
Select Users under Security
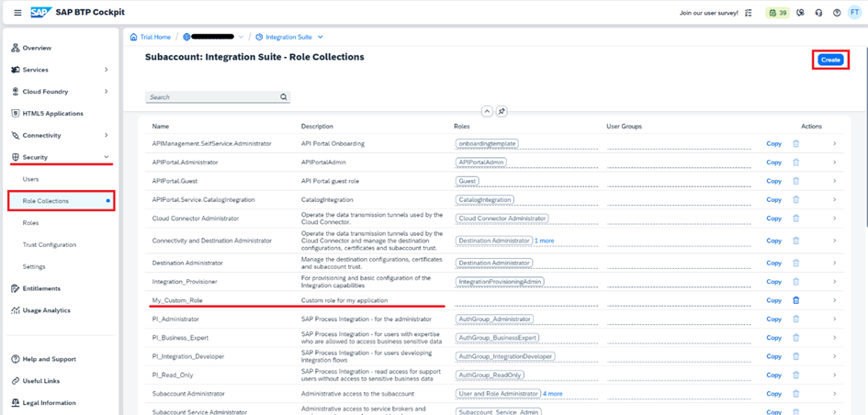(x=30, y=179)
